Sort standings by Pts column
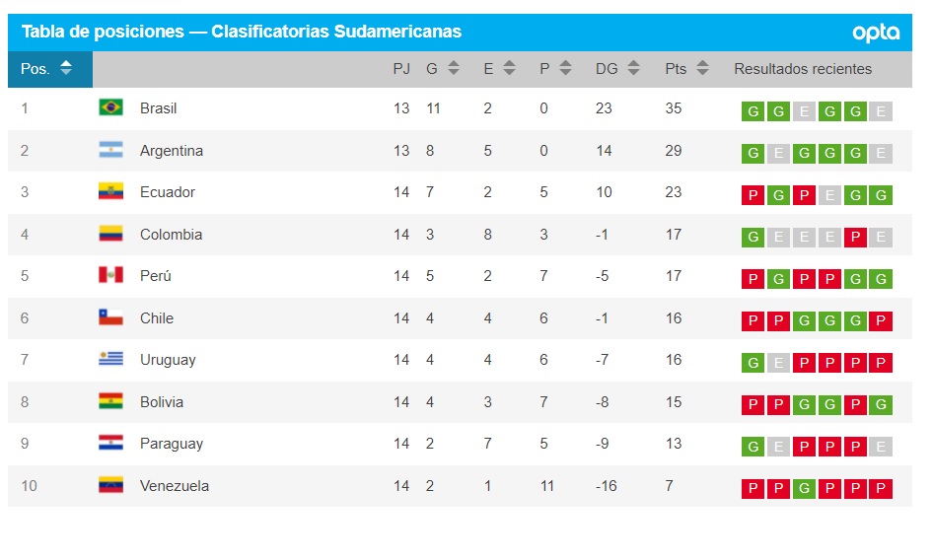933x560 pixels. point(702,68)
